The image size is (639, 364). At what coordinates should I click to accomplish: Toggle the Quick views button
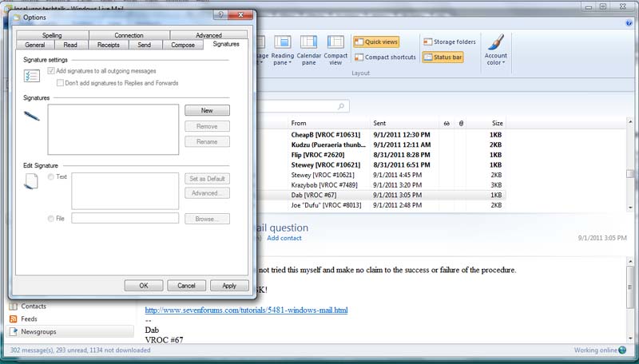376,42
